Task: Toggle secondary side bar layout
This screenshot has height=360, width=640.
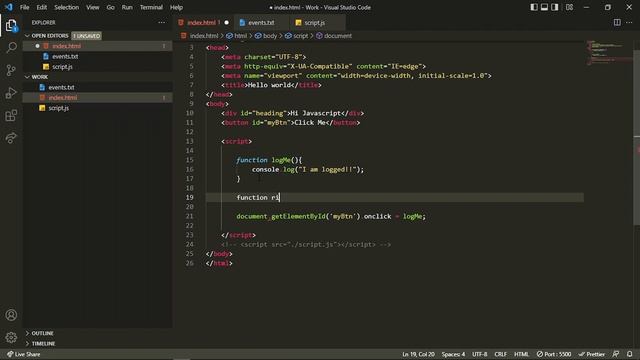Action: (x=555, y=7)
